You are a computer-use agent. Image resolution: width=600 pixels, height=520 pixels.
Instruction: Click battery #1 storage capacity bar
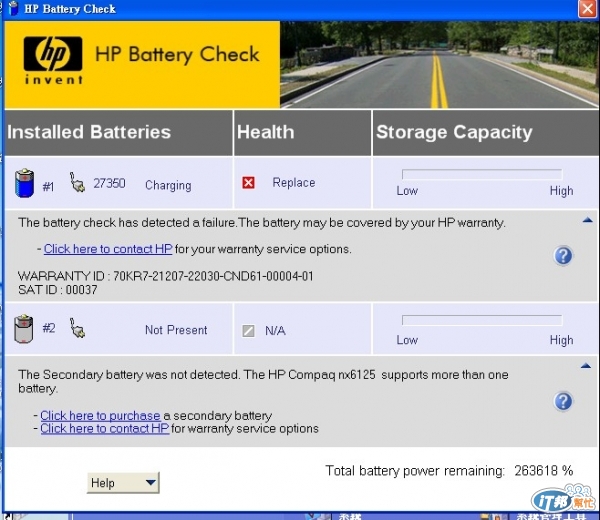(x=482, y=174)
